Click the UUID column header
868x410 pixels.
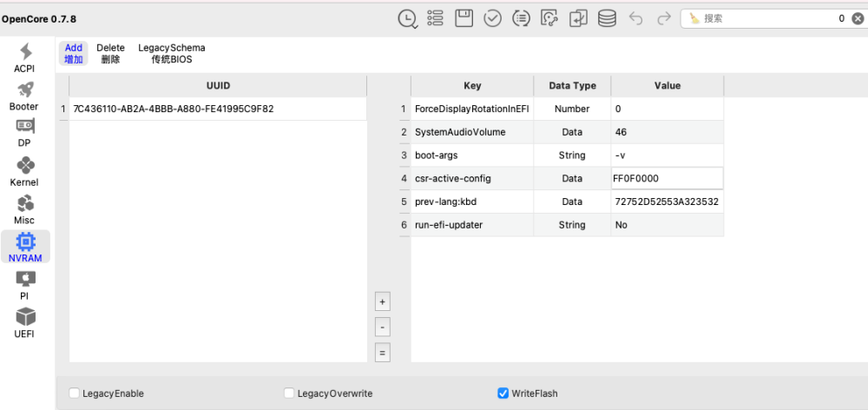(218, 86)
